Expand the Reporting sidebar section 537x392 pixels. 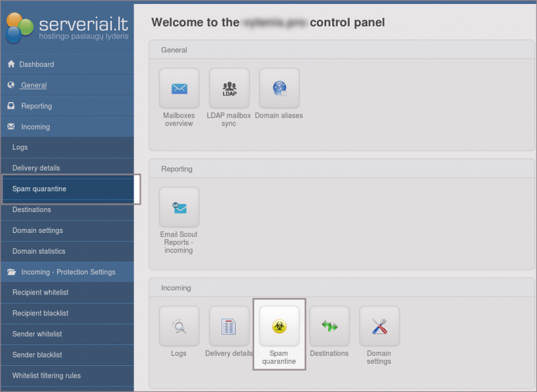[36, 106]
